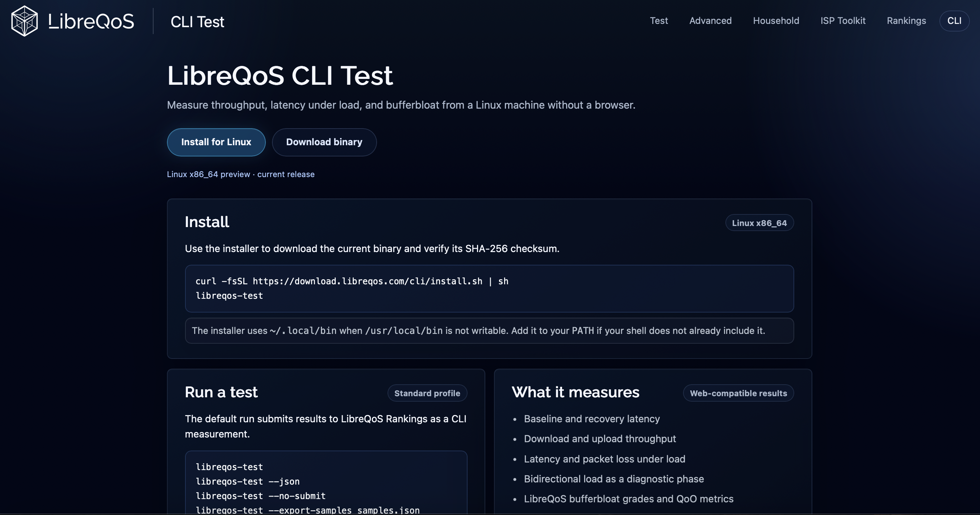Click Latency and packet loss under load

[604, 459]
